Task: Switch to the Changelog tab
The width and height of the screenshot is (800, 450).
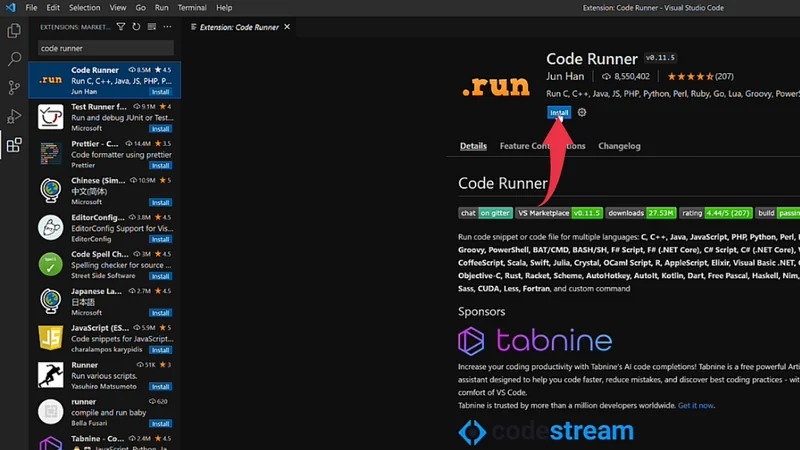Action: [619, 146]
